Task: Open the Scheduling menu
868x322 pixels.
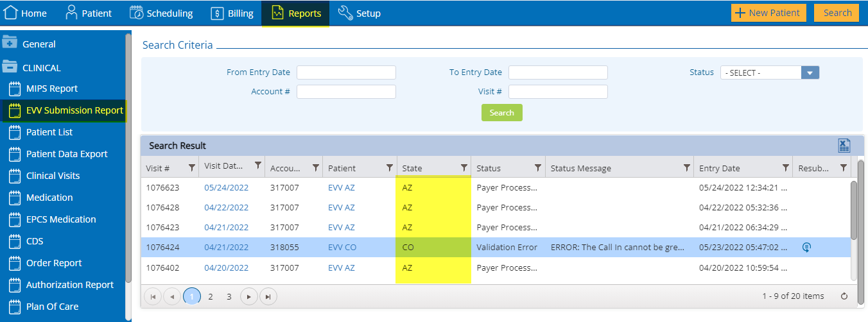Action: [x=161, y=13]
